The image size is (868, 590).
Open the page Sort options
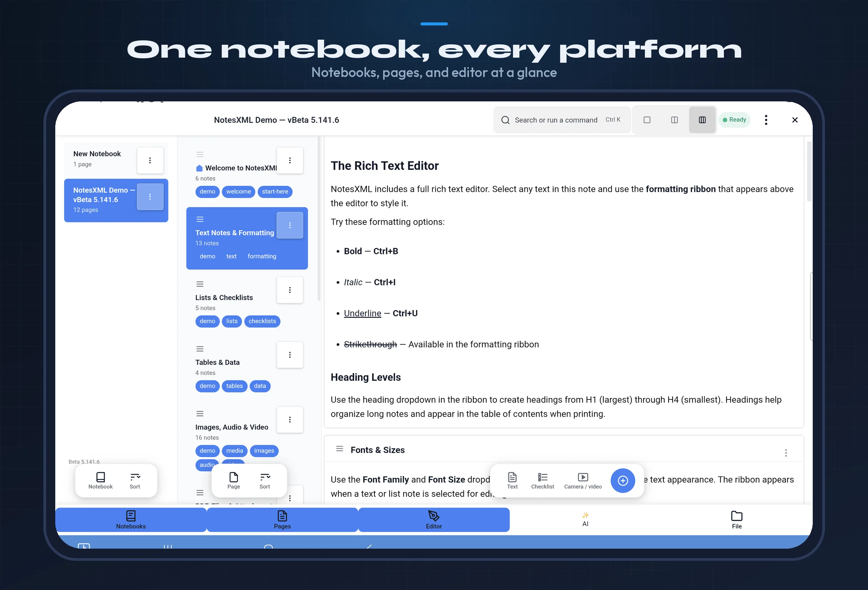coord(265,480)
